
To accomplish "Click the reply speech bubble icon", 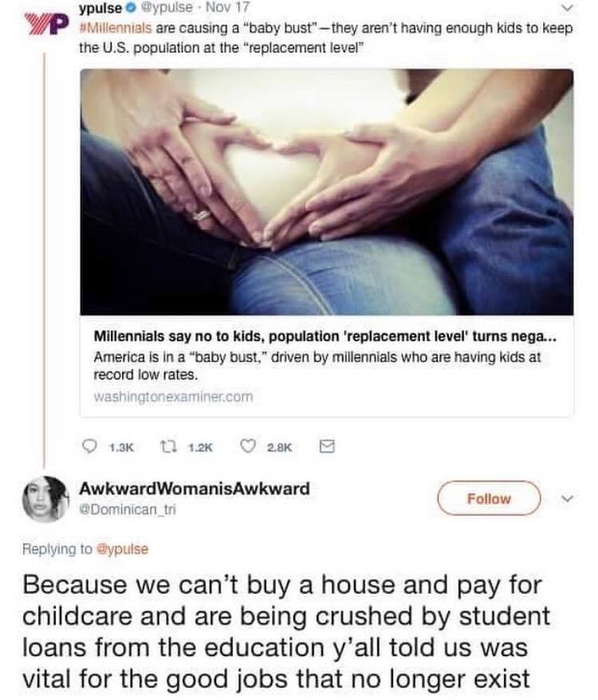I will tap(91, 446).
